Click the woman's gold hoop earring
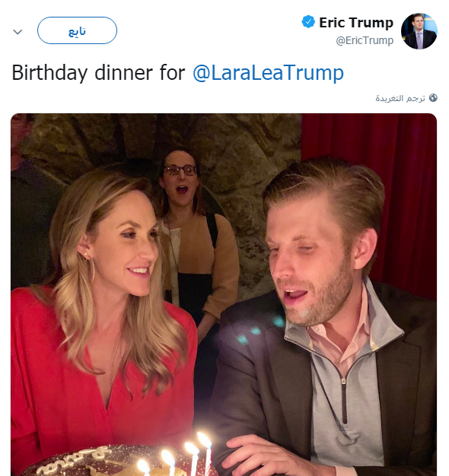Image resolution: width=449 pixels, height=476 pixels. (91, 270)
